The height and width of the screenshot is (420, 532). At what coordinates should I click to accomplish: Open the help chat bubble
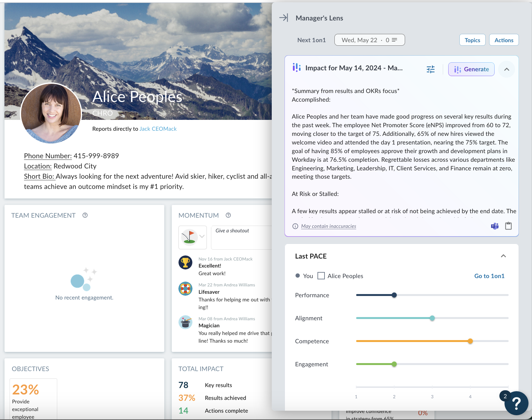pos(516,403)
